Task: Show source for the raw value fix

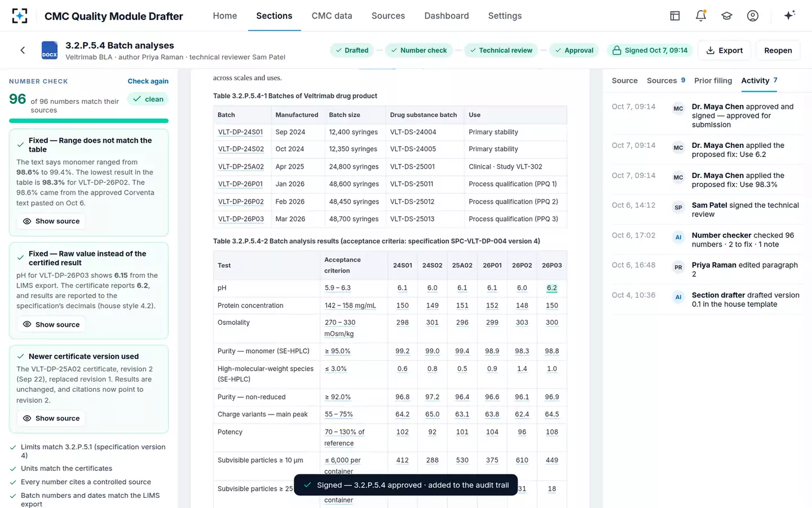Action: [x=51, y=325]
